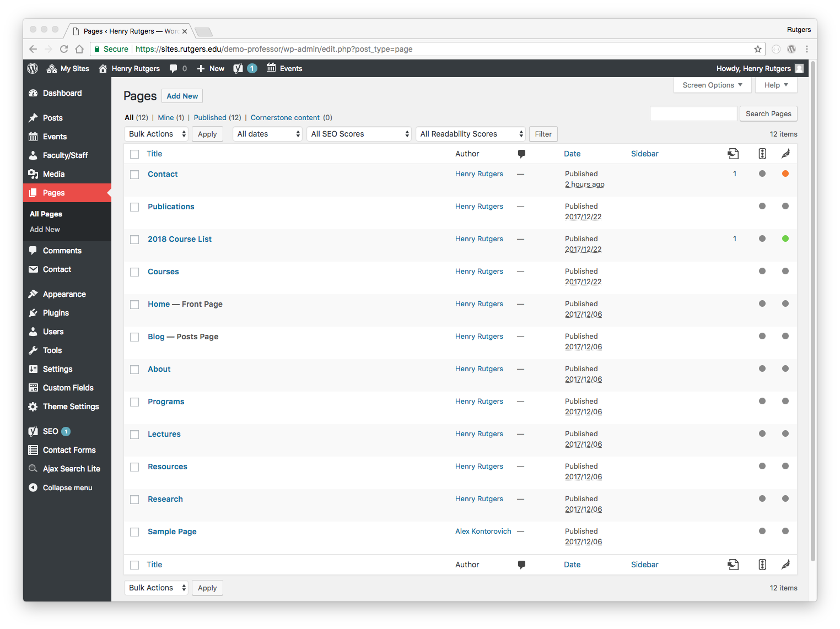Viewport: 840px width, 629px height.
Task: Select Plugins from the admin sidebar
Action: coord(56,313)
